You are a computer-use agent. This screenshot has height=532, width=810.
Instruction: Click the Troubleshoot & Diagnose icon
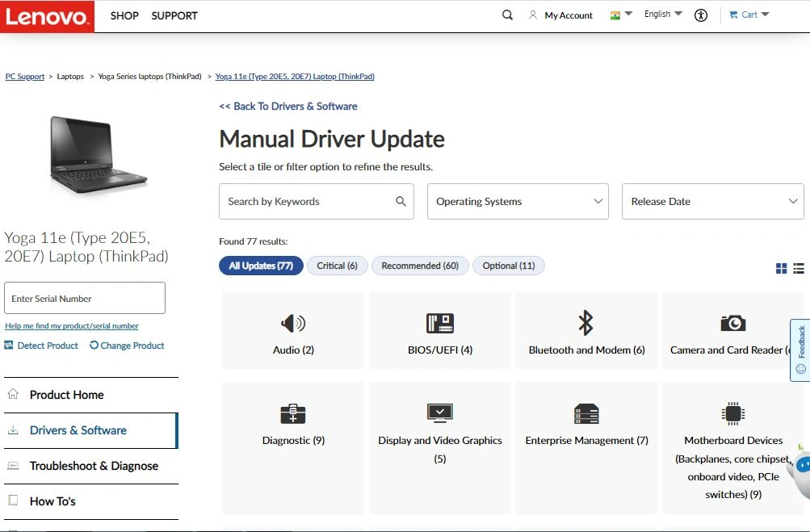(13, 465)
